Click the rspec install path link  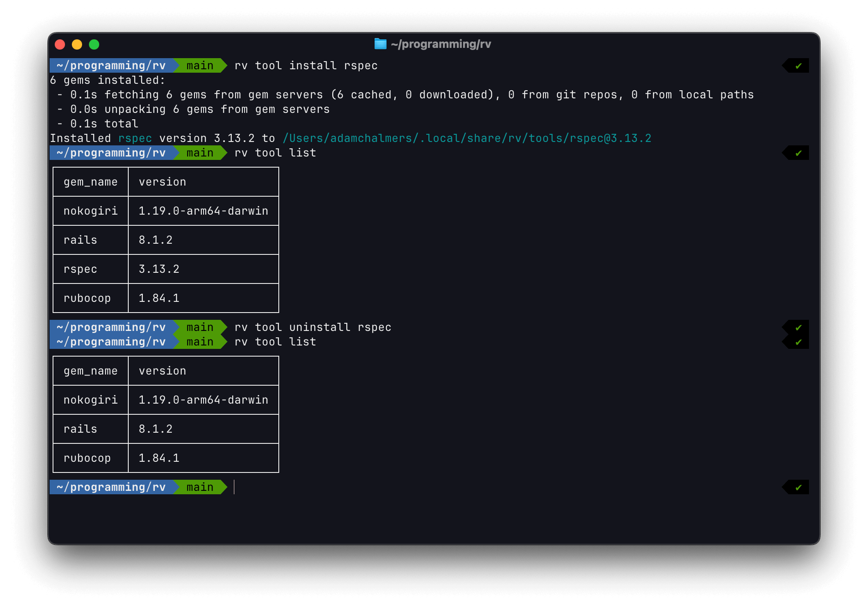tap(466, 139)
